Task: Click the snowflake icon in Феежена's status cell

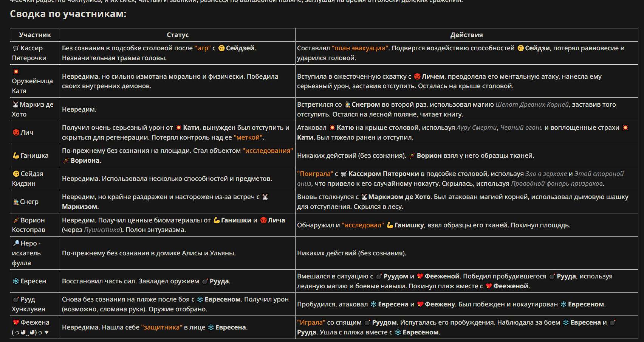Action: [211, 327]
